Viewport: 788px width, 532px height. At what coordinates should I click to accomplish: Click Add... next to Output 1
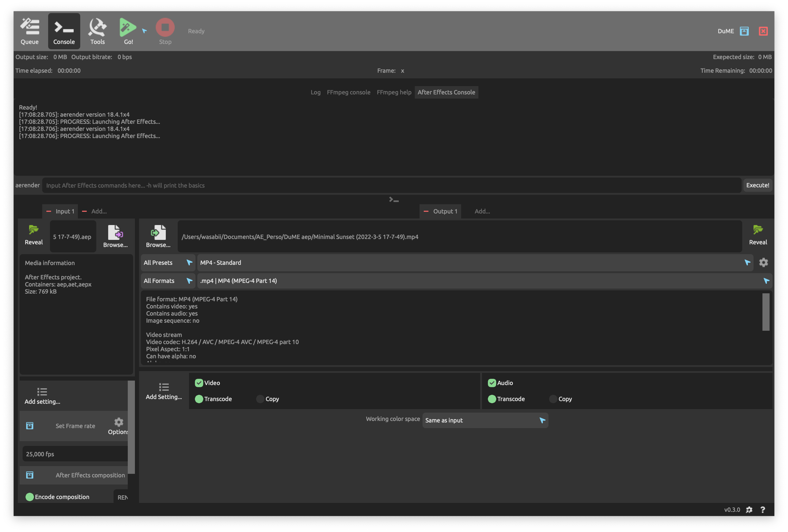482,211
